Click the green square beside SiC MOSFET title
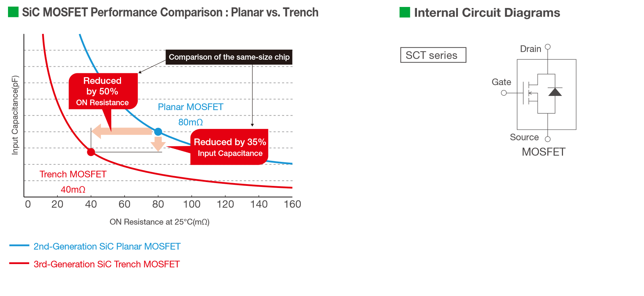 coord(13,12)
